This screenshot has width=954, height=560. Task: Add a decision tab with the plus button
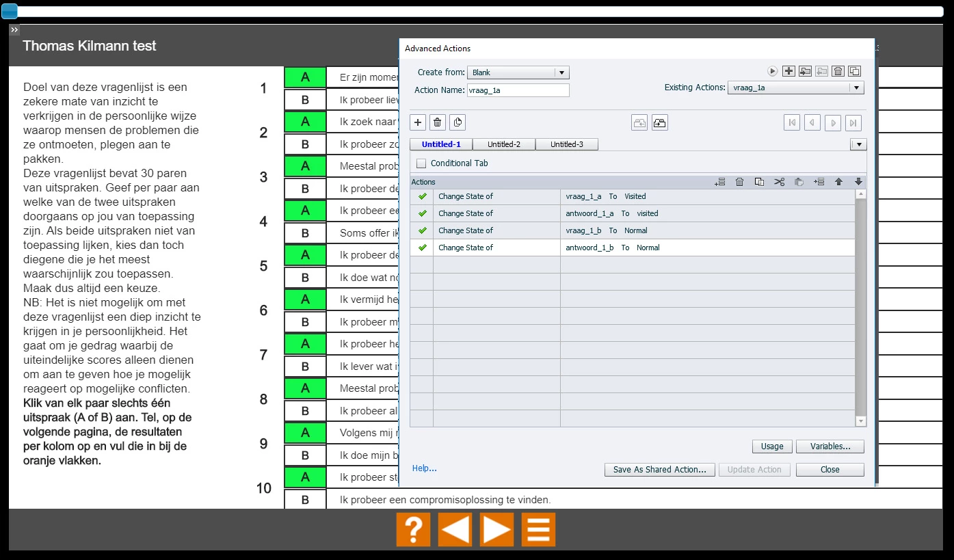click(x=419, y=122)
